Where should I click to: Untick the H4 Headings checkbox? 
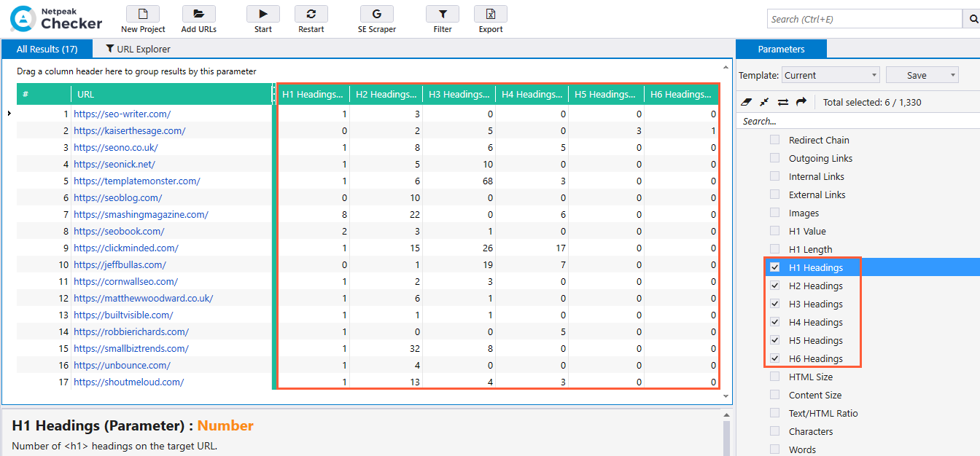pyautogui.click(x=774, y=322)
